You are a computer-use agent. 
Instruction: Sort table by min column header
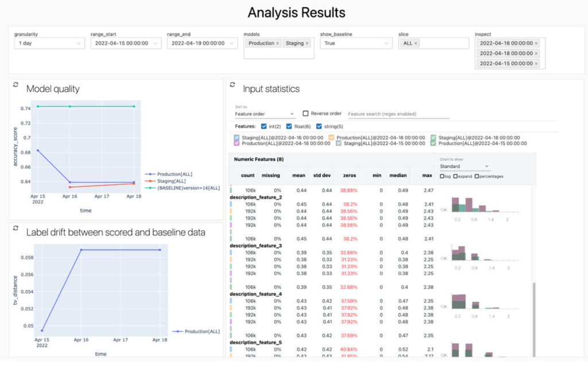pyautogui.click(x=377, y=176)
